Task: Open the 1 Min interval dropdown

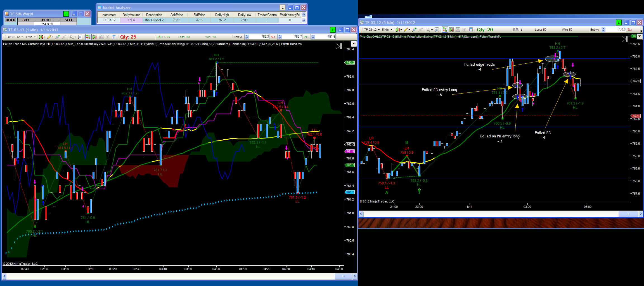Action: click(x=31, y=37)
